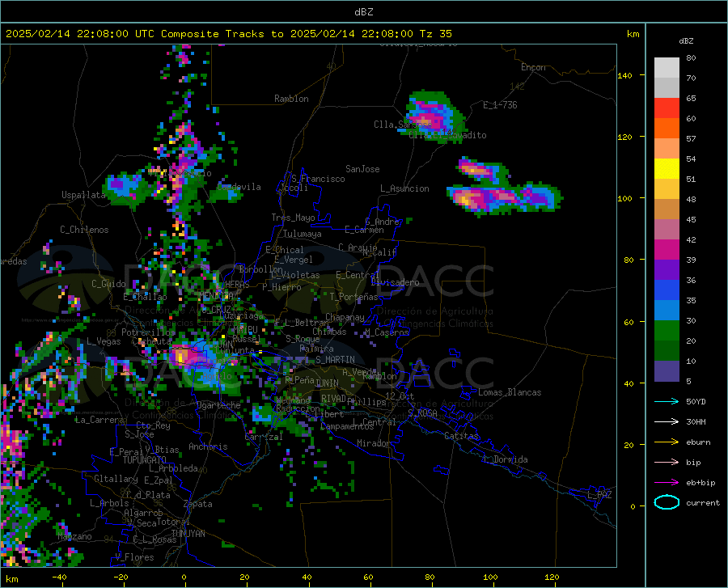Click the Zapata map label
Viewport: 728px width, 588px height.
198,504
